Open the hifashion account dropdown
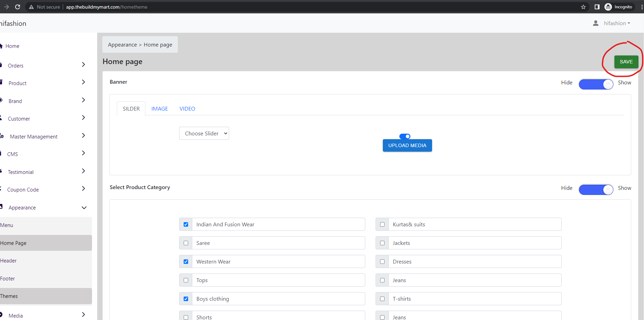 (x=617, y=23)
